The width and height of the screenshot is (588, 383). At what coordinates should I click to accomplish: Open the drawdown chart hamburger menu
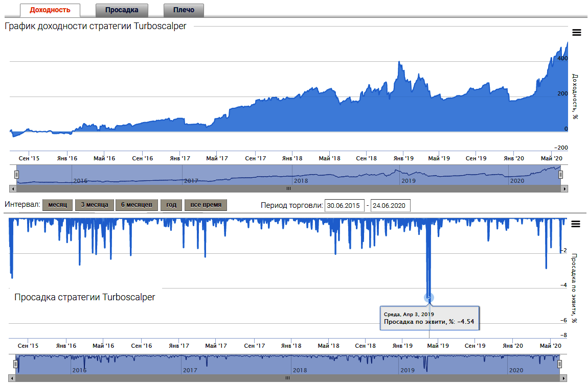[x=576, y=224]
